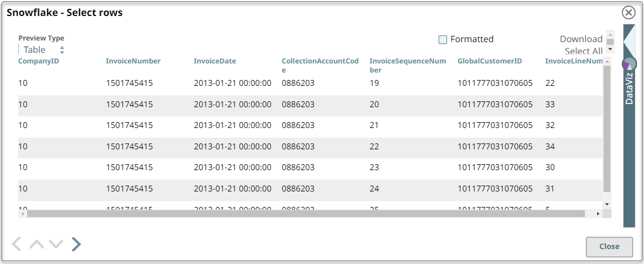Screen dimensions: 644x264
Task: Click the InvoiceSequenceNumber column header
Action: 408,65
